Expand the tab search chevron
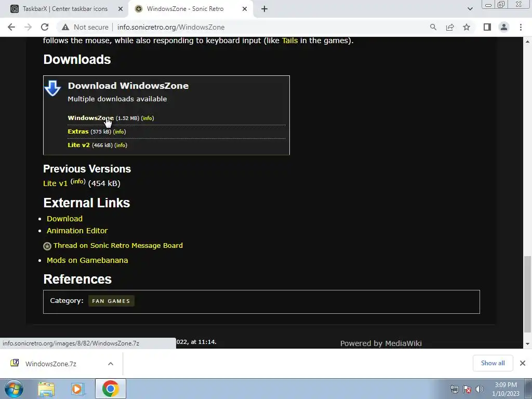This screenshot has width=532, height=399. click(470, 9)
